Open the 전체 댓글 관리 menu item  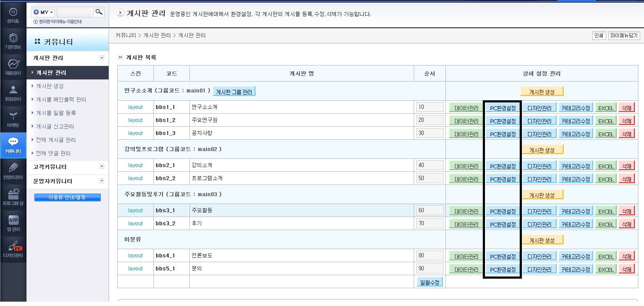click(x=53, y=153)
